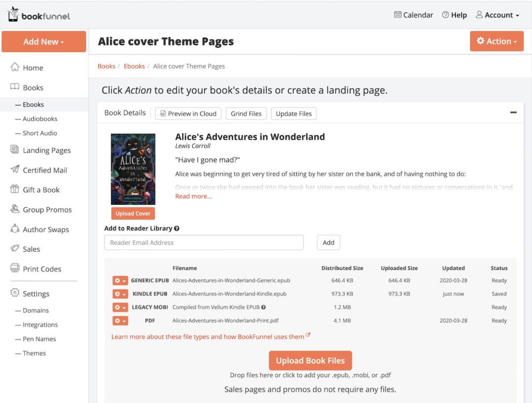Image resolution: width=532 pixels, height=403 pixels.
Task: Click the Upload Book Files button
Action: pyautogui.click(x=310, y=360)
